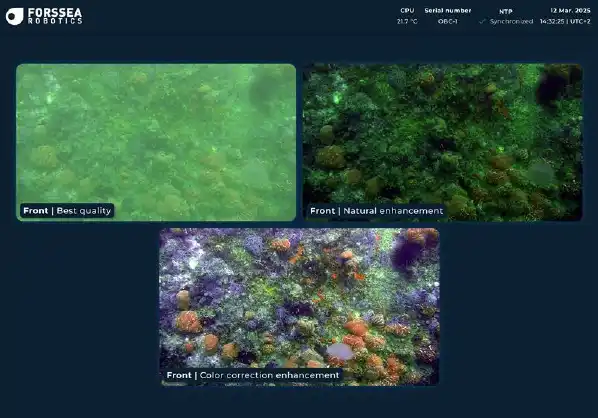The height and width of the screenshot is (418, 598).
Task: Click the CPU temperature value 21.7 °C
Action: coord(407,21)
